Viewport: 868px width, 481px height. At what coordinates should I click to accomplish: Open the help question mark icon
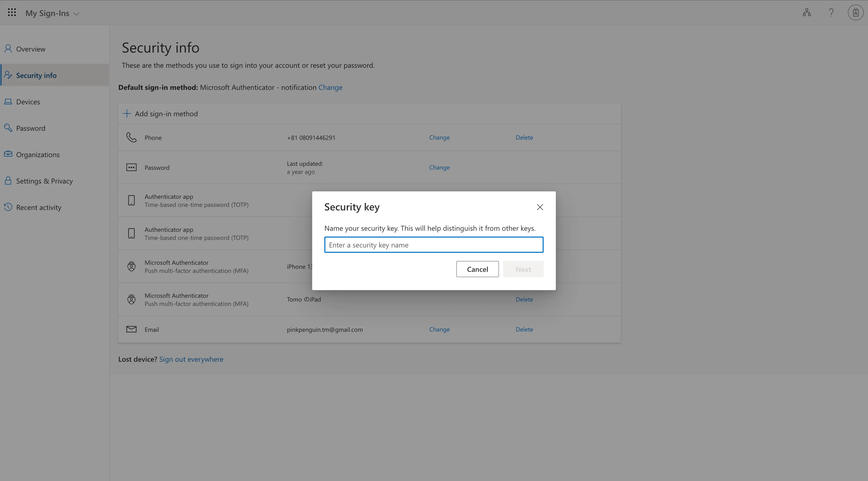831,13
